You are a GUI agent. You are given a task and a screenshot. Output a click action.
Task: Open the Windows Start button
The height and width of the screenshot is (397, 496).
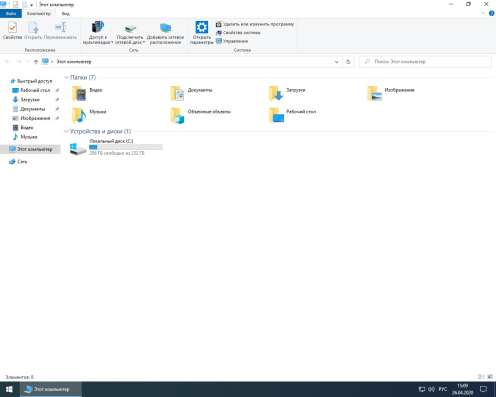tap(9, 389)
